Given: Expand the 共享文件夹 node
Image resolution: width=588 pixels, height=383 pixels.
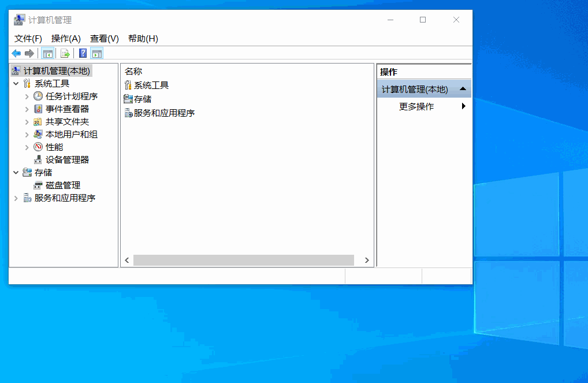Looking at the screenshot, I should coord(27,122).
